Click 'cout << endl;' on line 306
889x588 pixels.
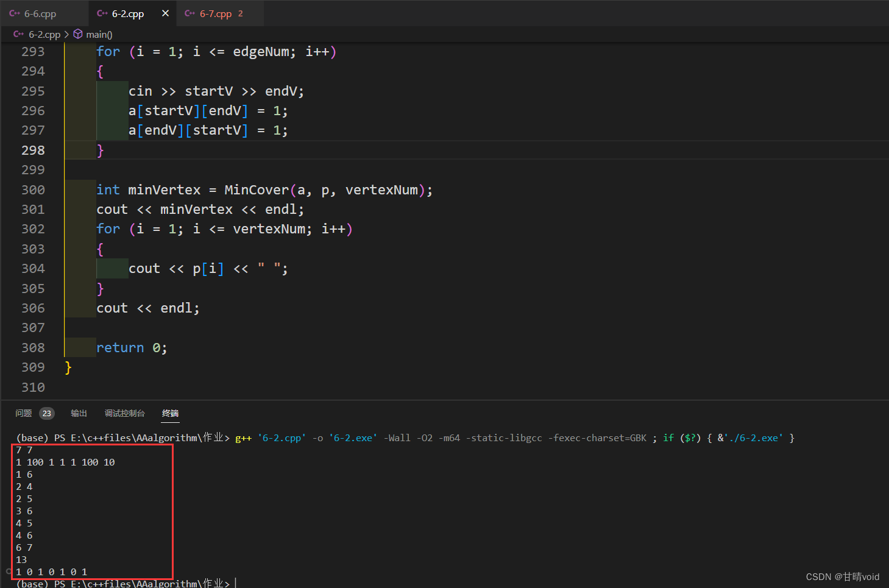tap(148, 308)
